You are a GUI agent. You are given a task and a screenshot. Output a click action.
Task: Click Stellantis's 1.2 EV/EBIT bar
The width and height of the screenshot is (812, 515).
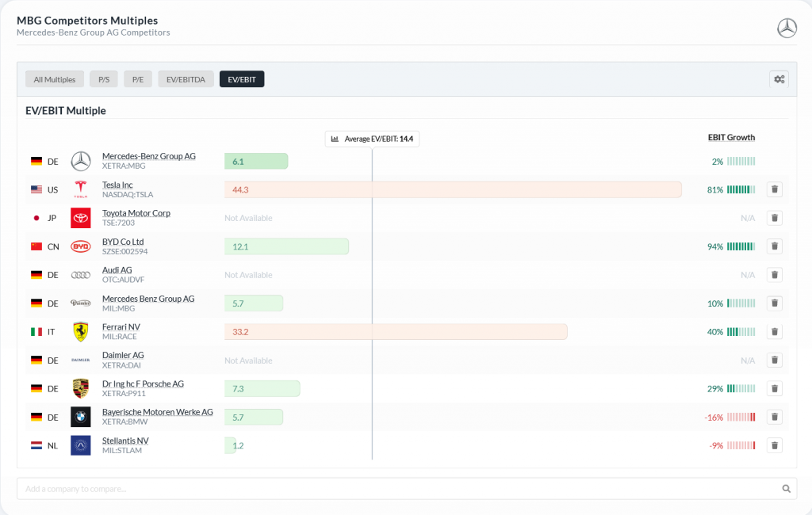pyautogui.click(x=231, y=445)
